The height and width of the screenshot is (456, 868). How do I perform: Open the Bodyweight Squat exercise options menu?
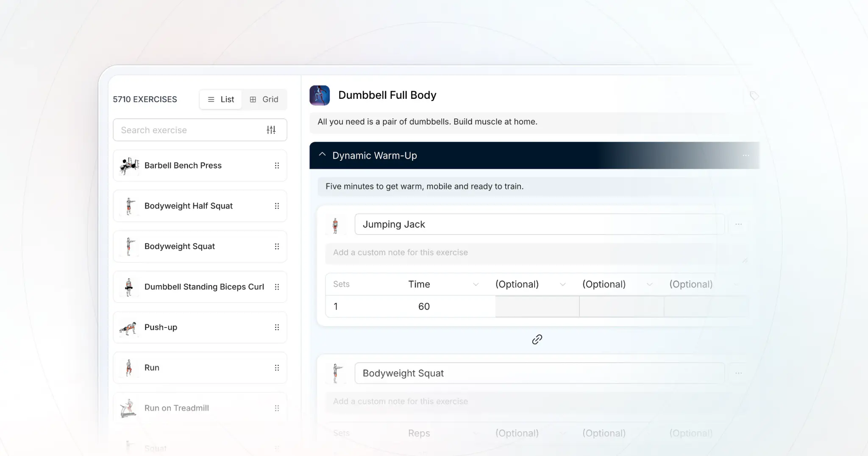coord(739,373)
